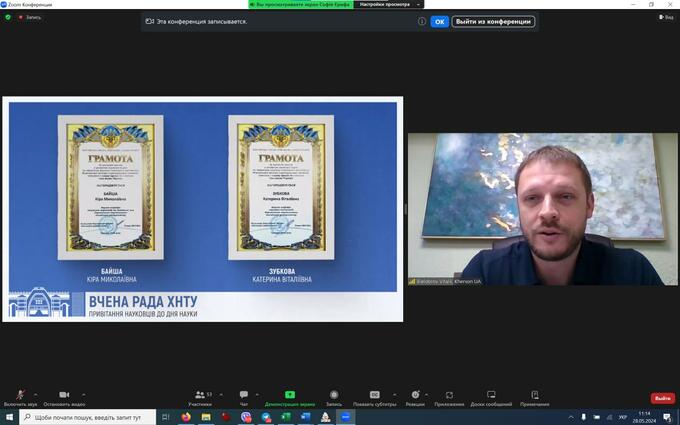The height and width of the screenshot is (425, 680).
Task: Expand subtitle options arrow
Action: tap(394, 395)
